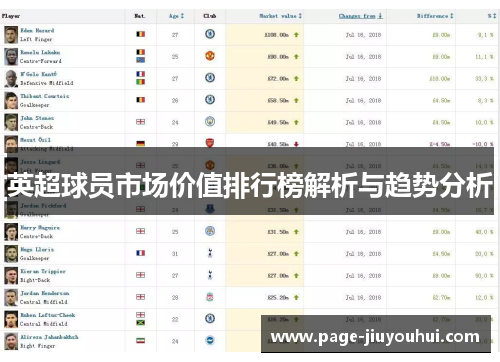Viewport: 500px width, 362px height.
Task: Click Tottenham crest in Hugo Lloris row
Action: [210, 253]
